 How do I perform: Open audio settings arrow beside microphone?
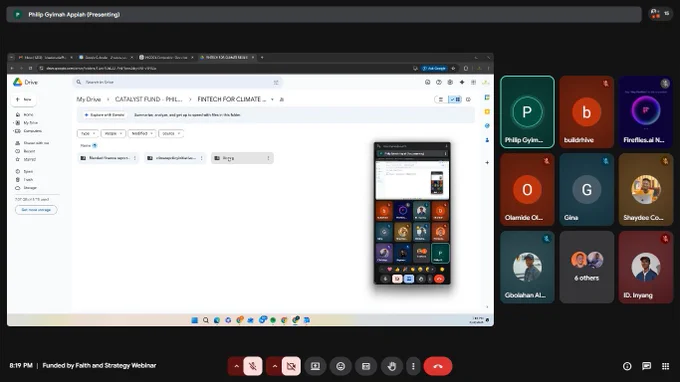pyautogui.click(x=236, y=366)
